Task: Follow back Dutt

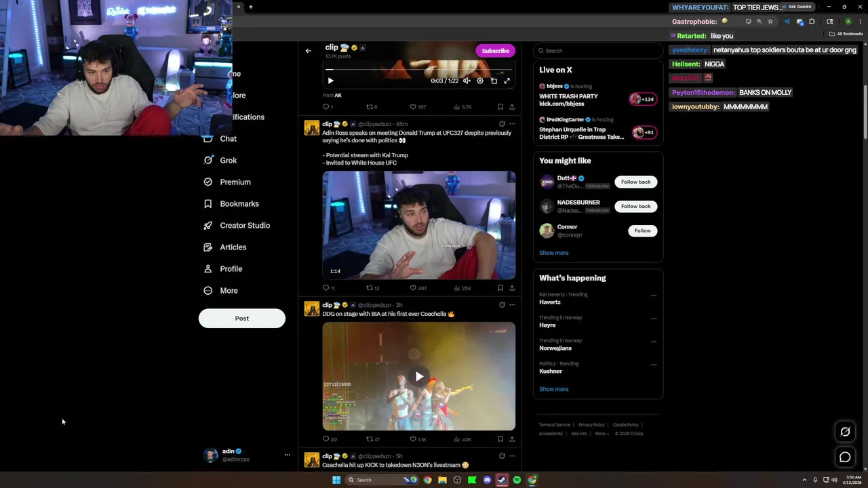Action: 636,182
